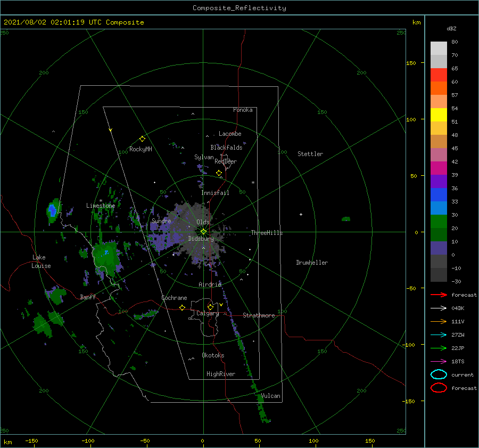Select the orange 57–60 dBZ color swatch
Viewport: 479px width, 448px height.
point(439,88)
